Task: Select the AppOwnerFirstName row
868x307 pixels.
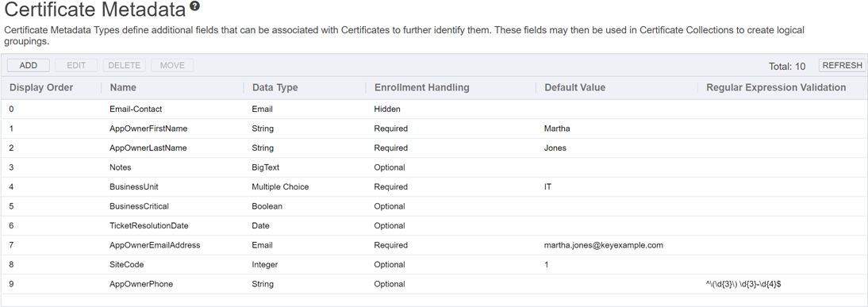Action: click(434, 129)
